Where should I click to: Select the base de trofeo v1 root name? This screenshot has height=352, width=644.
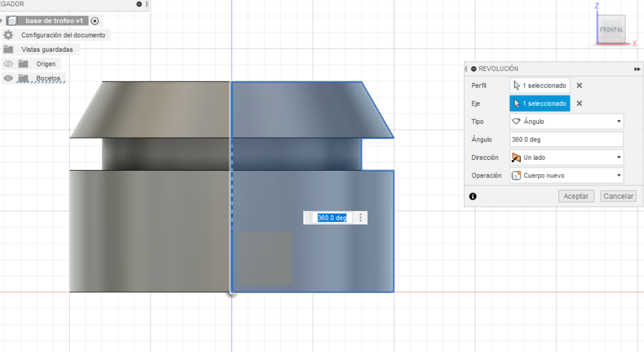[x=54, y=21]
